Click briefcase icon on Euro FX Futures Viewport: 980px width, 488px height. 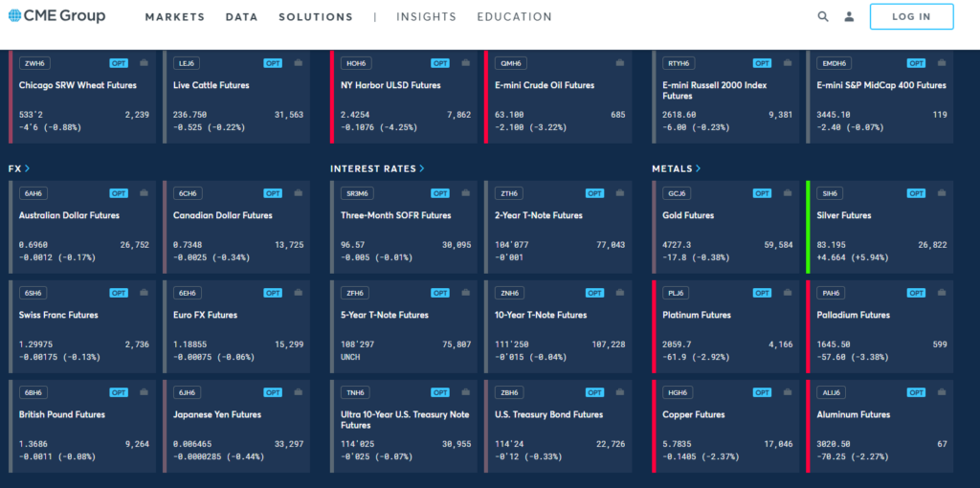click(297, 293)
